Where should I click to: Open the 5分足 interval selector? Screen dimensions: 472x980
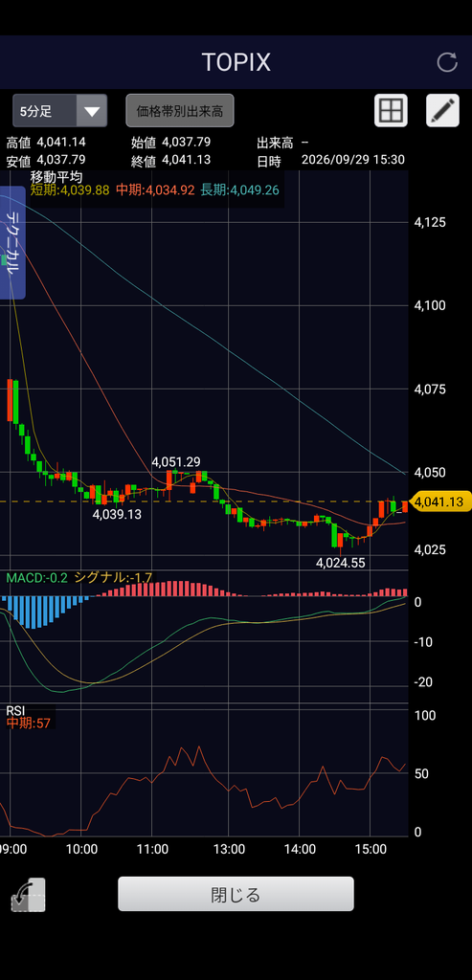tap(60, 111)
